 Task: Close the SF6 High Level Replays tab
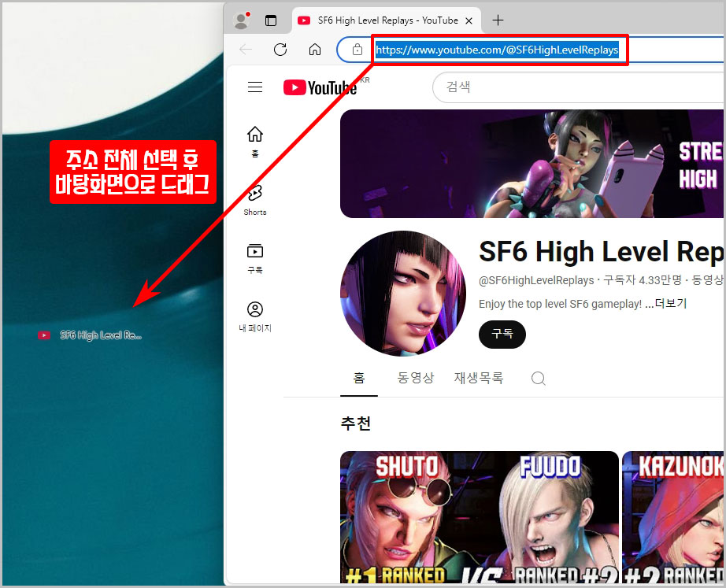(469, 20)
